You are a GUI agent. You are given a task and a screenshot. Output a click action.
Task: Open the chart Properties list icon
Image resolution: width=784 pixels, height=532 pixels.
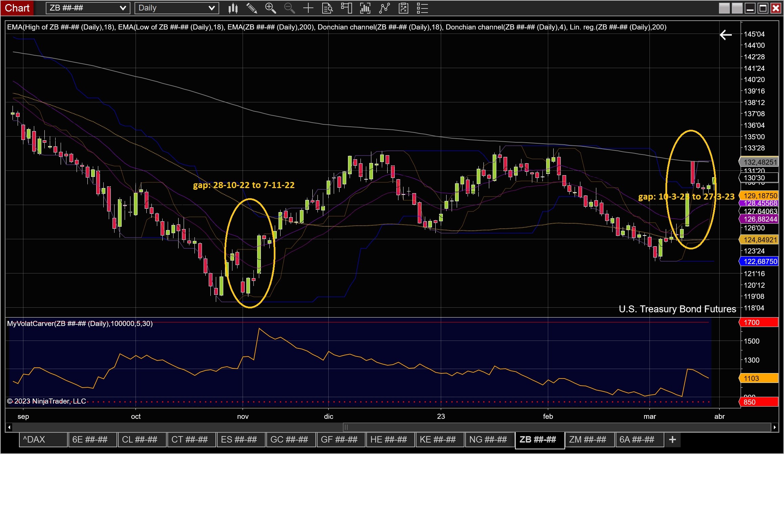(422, 8)
